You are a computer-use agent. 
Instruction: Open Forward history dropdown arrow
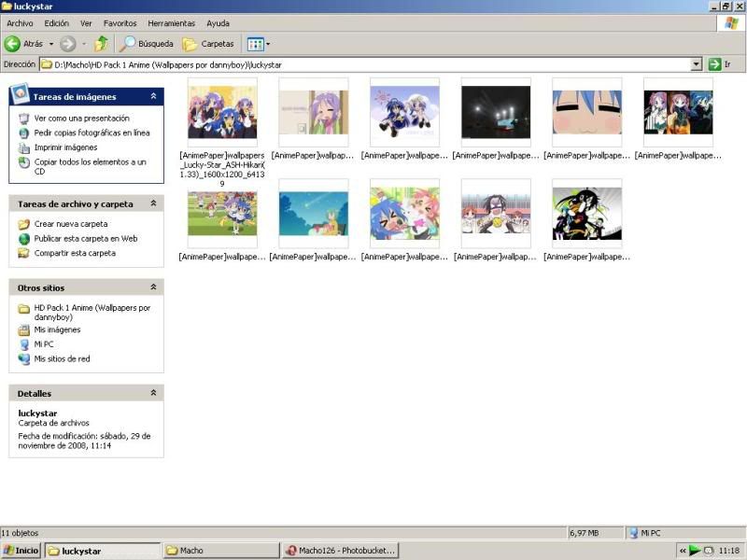coord(84,44)
